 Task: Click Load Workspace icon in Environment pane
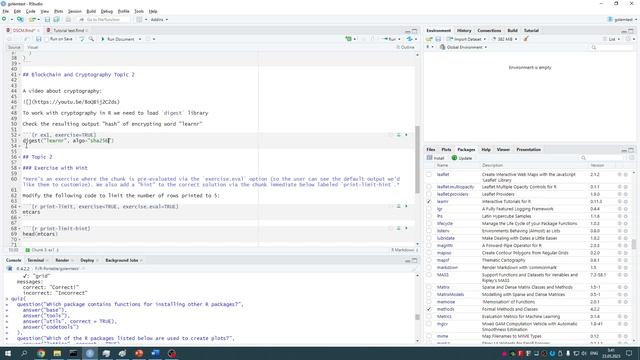429,39
